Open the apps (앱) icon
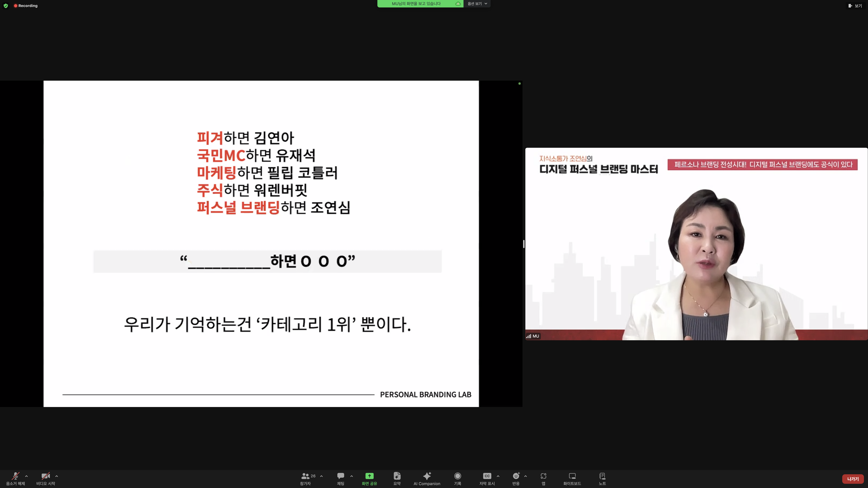Viewport: 868px width, 488px height. tap(543, 476)
